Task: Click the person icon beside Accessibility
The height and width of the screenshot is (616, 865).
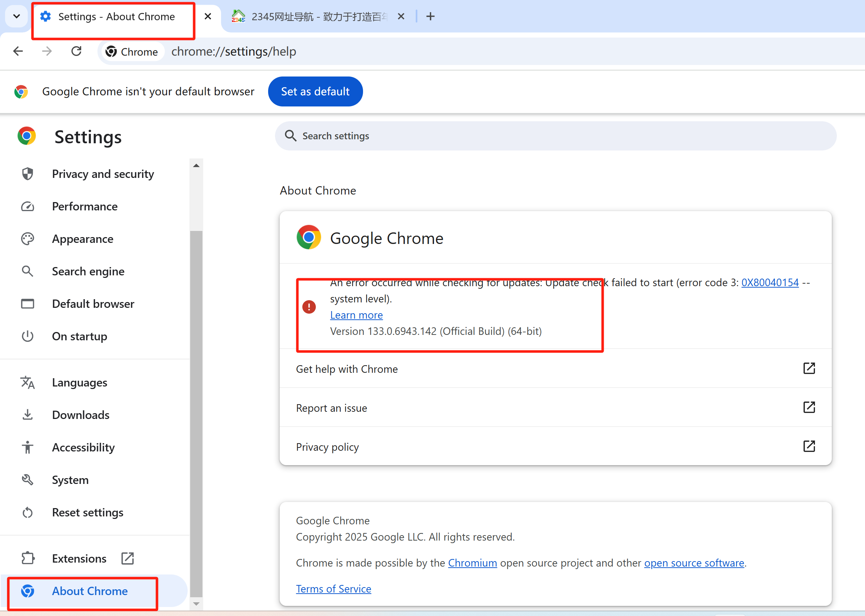Action: (27, 447)
